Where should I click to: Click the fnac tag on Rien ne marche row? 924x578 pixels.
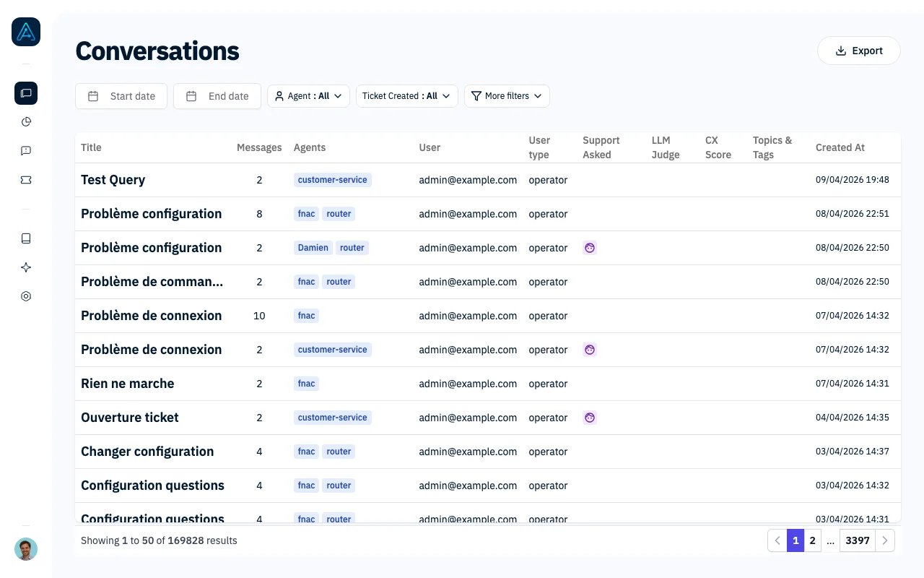307,384
